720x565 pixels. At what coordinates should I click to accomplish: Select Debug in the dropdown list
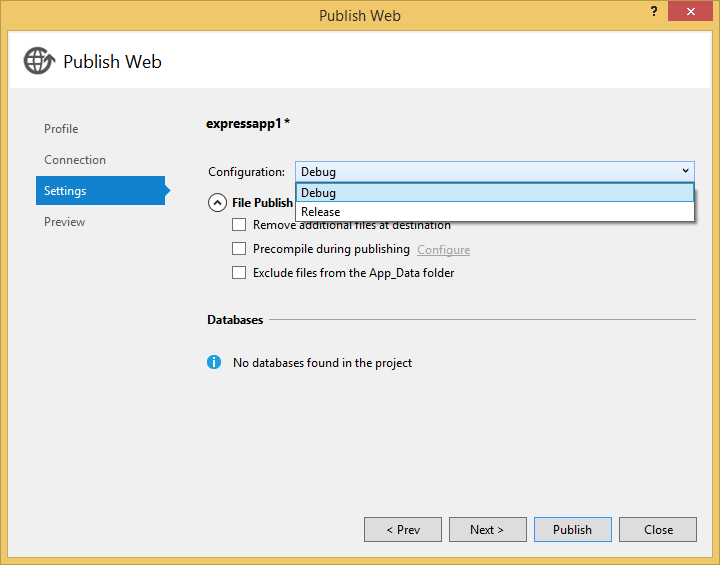click(x=495, y=192)
